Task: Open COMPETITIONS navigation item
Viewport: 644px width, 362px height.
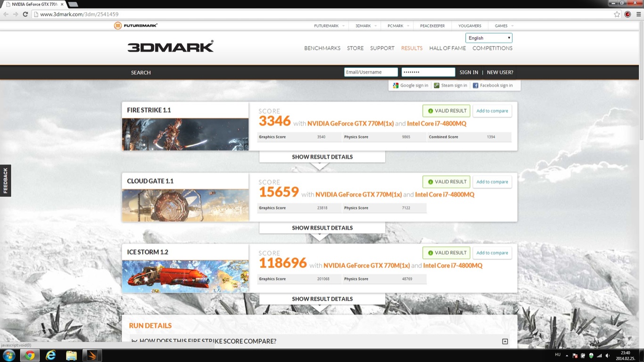Action: [x=492, y=48]
